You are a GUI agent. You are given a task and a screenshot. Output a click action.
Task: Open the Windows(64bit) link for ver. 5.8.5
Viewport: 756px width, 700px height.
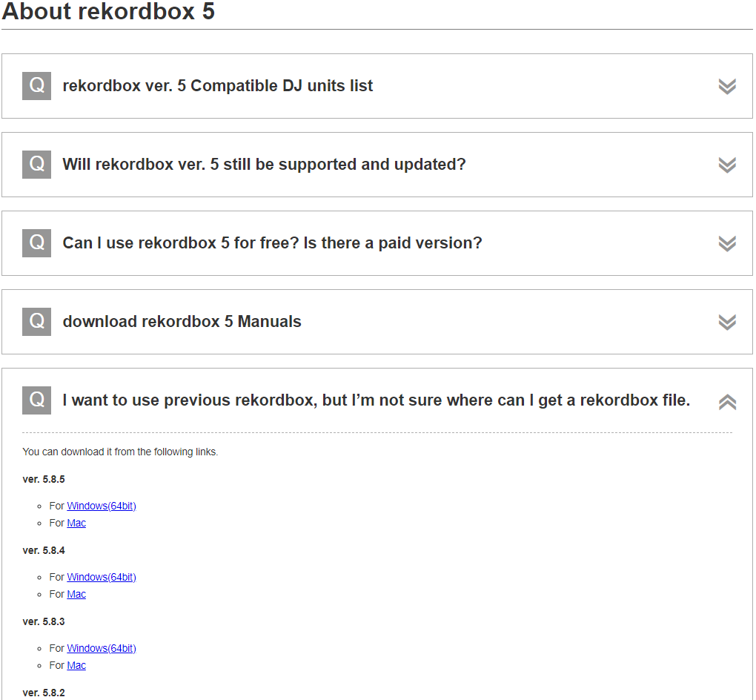coord(102,506)
